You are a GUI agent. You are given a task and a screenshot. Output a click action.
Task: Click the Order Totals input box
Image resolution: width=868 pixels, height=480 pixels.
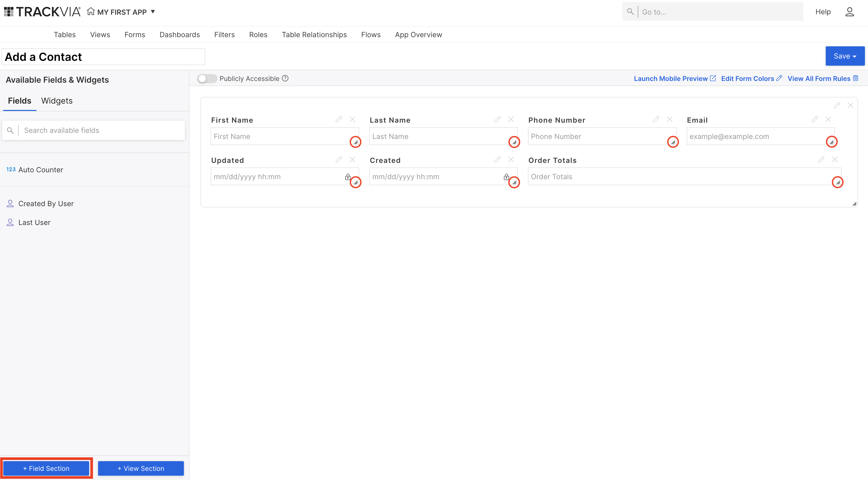684,176
